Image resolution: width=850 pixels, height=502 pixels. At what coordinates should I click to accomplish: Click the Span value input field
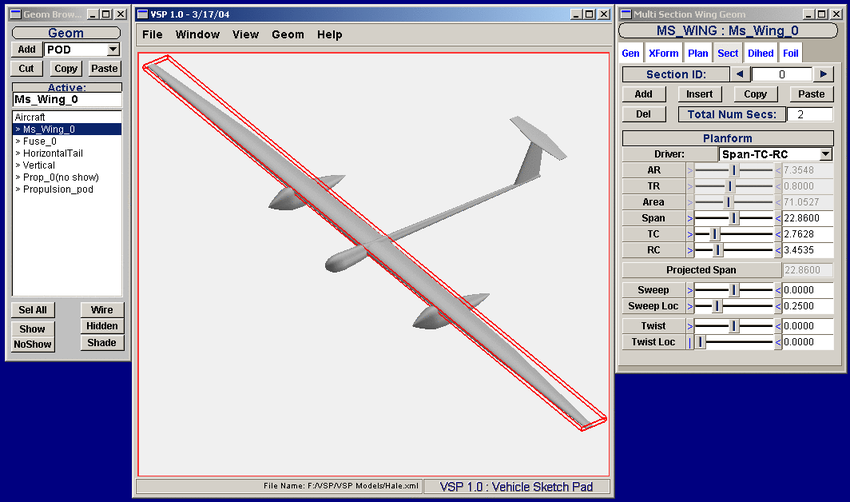point(808,218)
